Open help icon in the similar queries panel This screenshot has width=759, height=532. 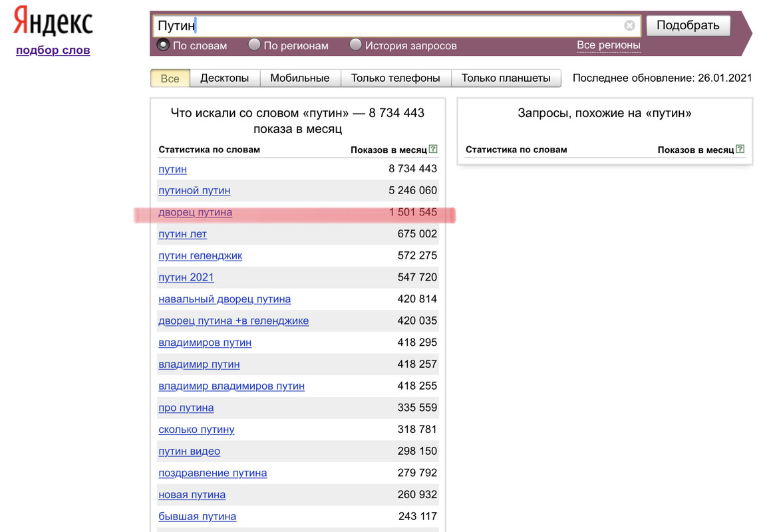[x=740, y=149]
